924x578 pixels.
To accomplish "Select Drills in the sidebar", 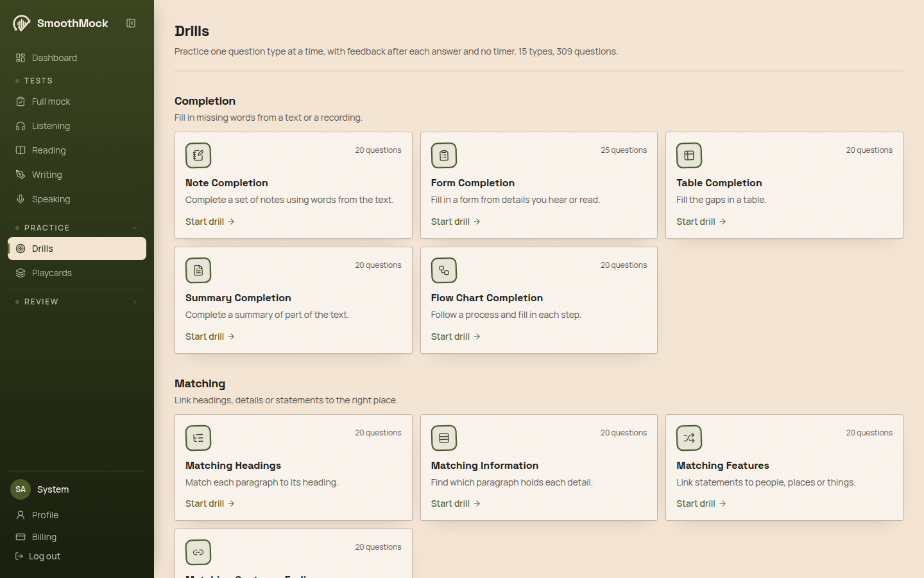I will pos(77,249).
